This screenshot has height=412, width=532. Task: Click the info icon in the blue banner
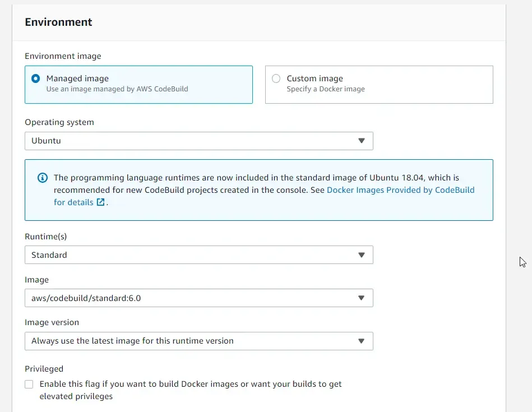click(43, 178)
